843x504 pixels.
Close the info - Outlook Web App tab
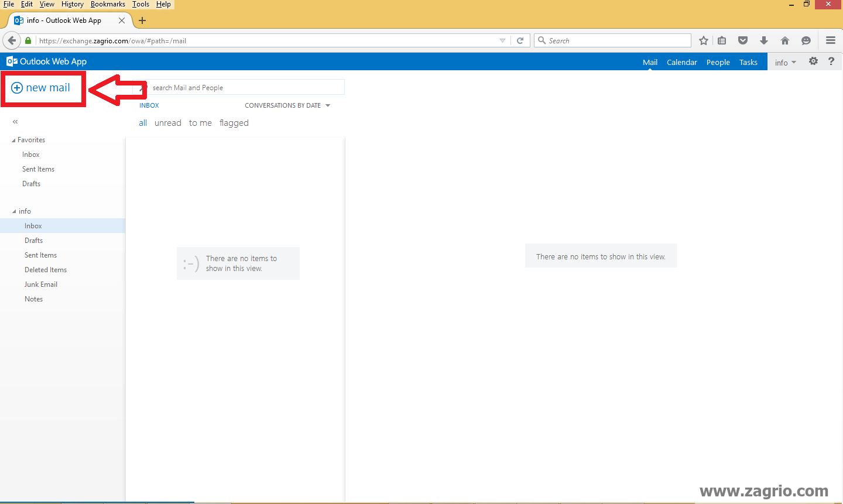(122, 20)
